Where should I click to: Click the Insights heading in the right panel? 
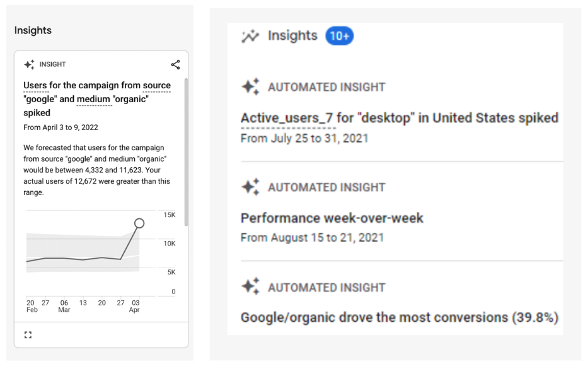tap(292, 36)
